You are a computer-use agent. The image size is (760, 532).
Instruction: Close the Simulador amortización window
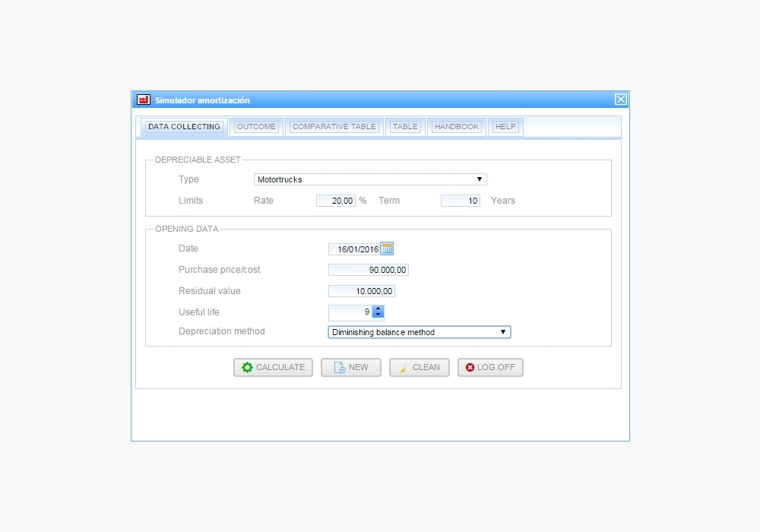tap(621, 100)
